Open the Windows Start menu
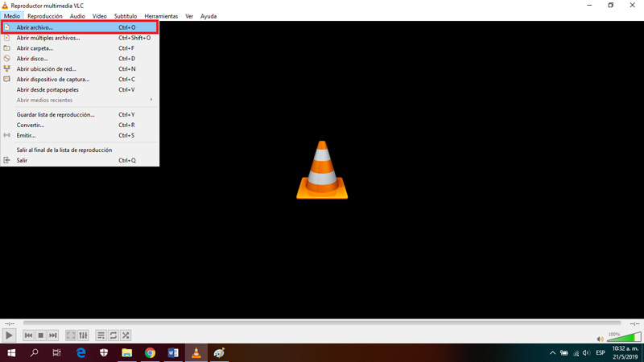The height and width of the screenshot is (362, 644). tap(11, 353)
